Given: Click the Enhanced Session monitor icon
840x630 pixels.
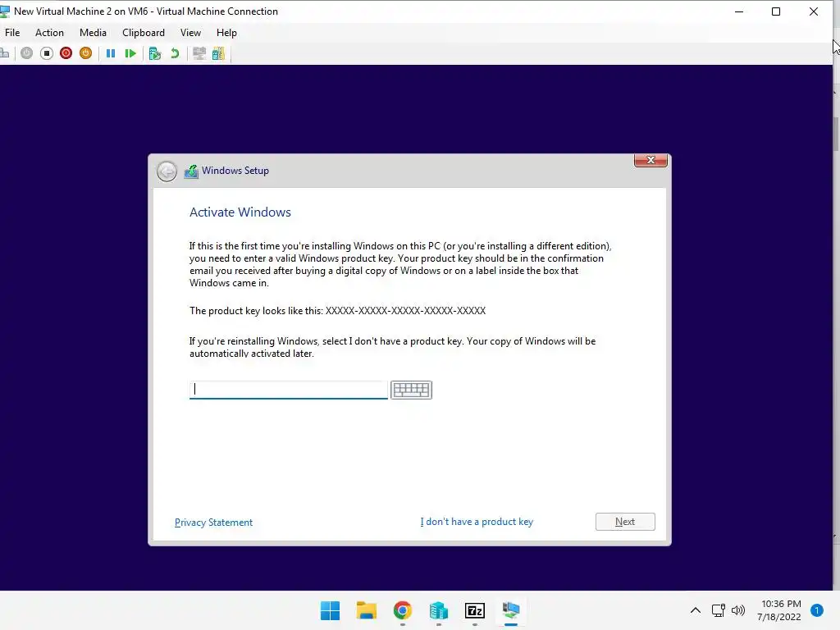Looking at the screenshot, I should 199,53.
